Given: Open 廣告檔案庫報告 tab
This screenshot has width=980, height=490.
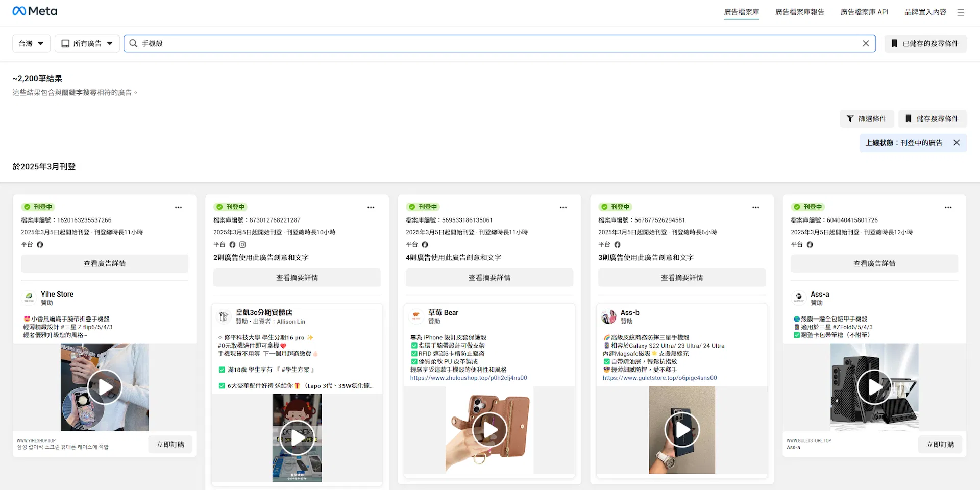Looking at the screenshot, I should [x=800, y=12].
